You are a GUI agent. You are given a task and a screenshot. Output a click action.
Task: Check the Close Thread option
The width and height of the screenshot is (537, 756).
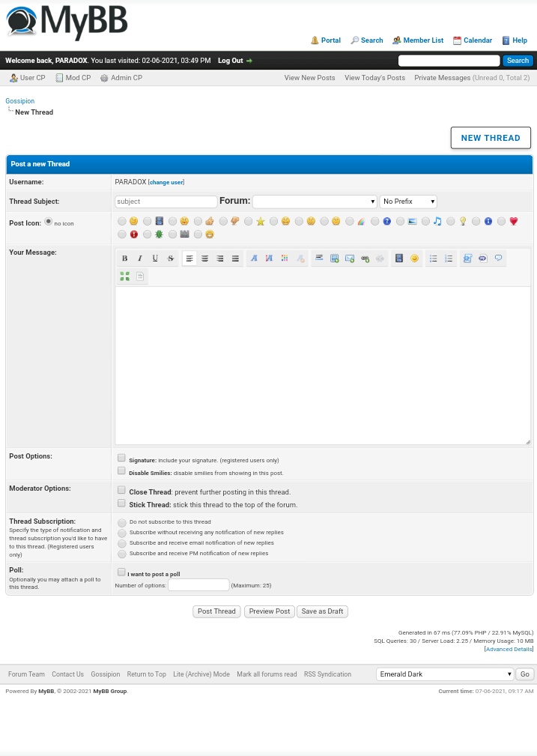click(121, 490)
